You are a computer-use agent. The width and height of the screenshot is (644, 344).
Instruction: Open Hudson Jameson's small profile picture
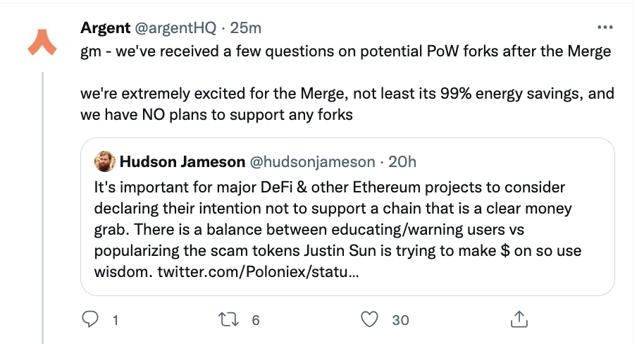pos(104,161)
